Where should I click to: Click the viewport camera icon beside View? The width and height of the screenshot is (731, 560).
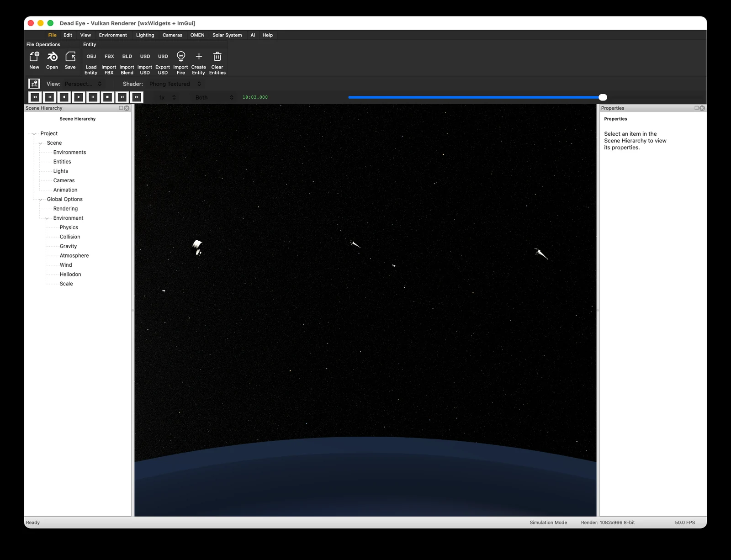click(34, 84)
